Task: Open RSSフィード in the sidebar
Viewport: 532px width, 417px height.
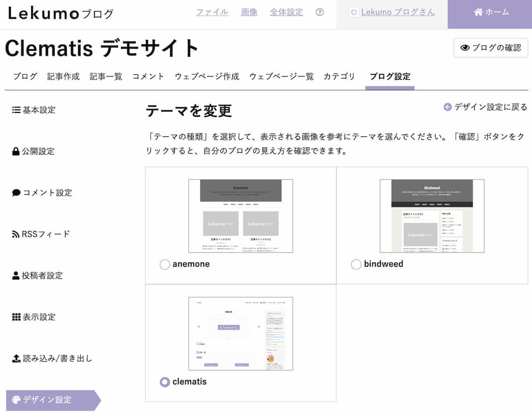Action: (41, 234)
